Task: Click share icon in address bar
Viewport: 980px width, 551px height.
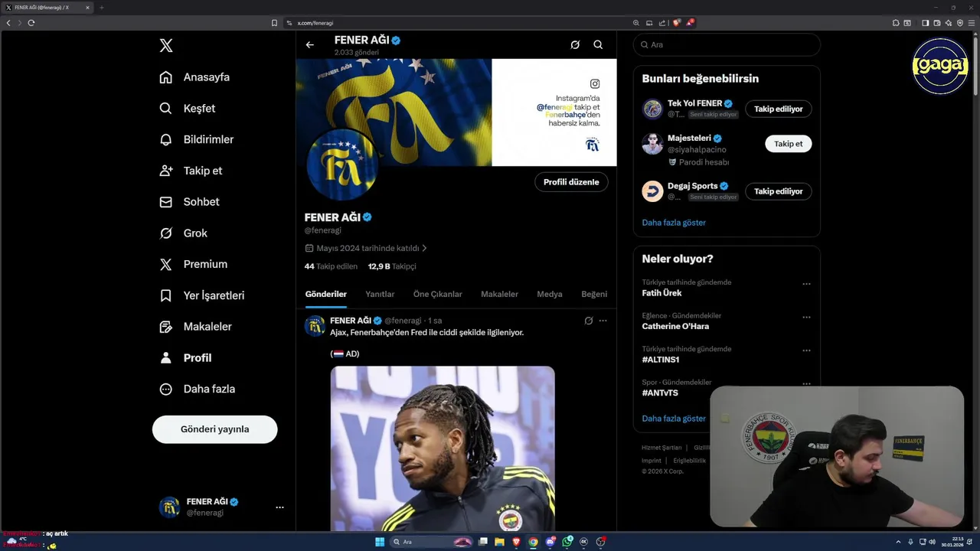Action: [662, 23]
